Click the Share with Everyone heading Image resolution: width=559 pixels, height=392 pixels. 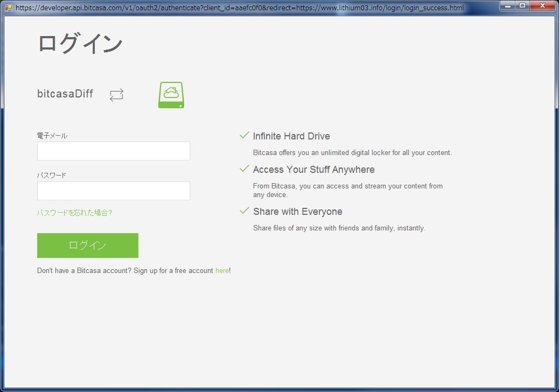[x=297, y=212]
